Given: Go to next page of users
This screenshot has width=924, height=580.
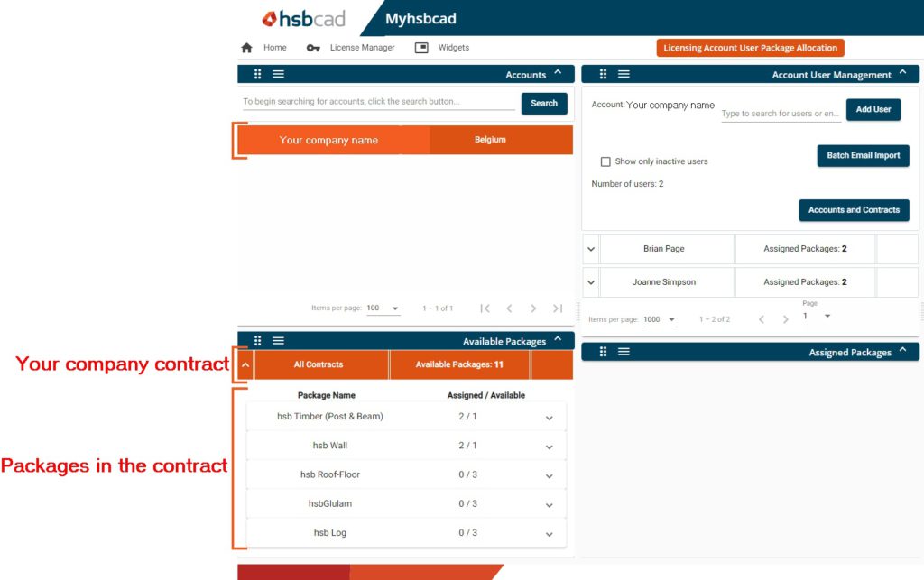Looking at the screenshot, I should click(786, 319).
